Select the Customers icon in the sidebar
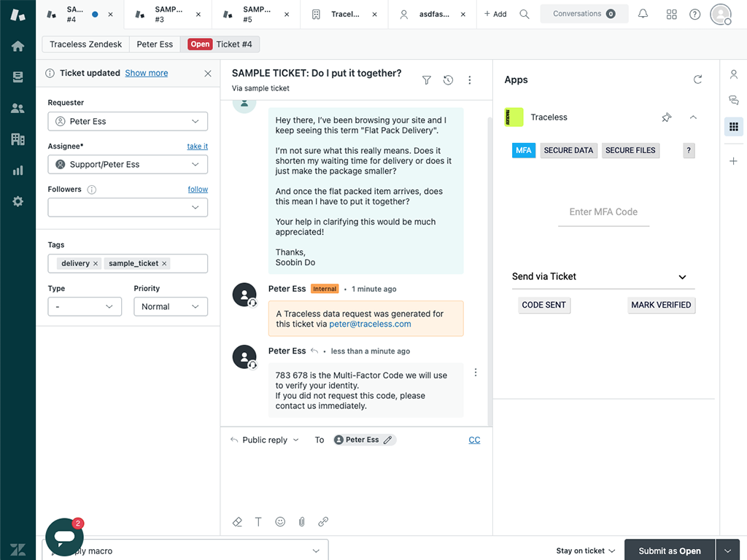 coord(18,107)
